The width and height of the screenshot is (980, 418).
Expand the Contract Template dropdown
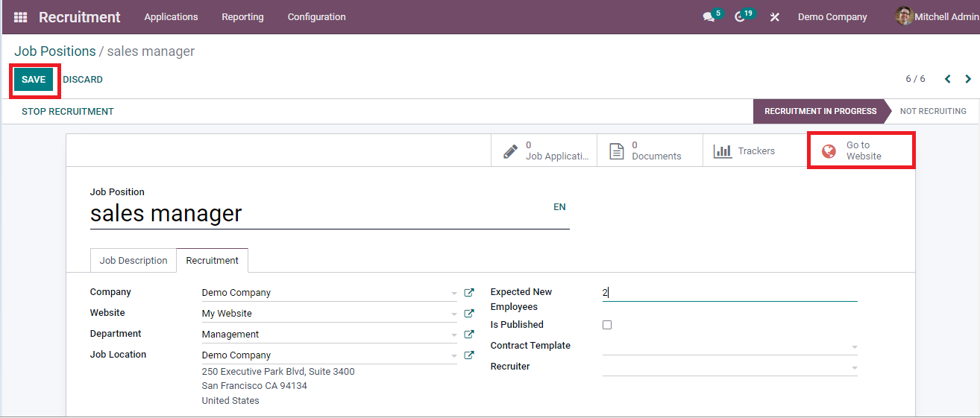click(x=855, y=346)
